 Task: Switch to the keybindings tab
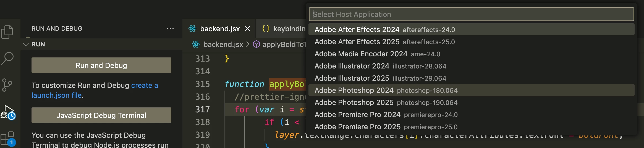[x=281, y=28]
